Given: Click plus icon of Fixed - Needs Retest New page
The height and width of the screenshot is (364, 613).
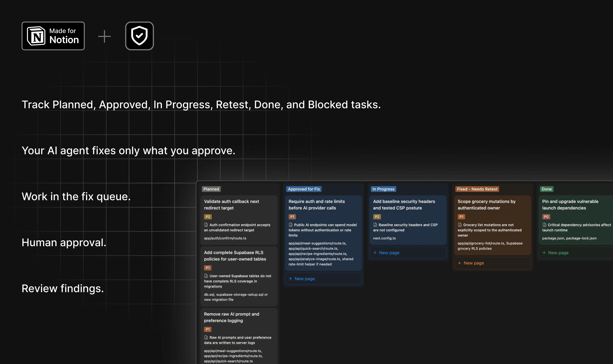Looking at the screenshot, I should pyautogui.click(x=459, y=263).
